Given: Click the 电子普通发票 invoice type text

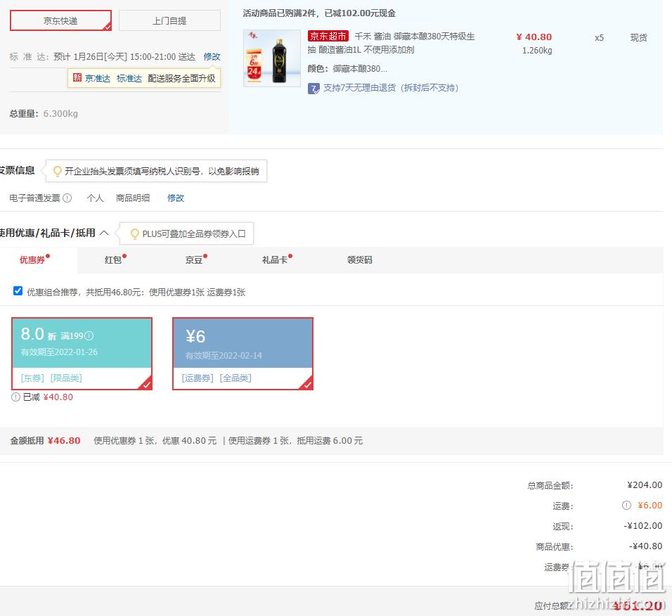Looking at the screenshot, I should (x=34, y=198).
